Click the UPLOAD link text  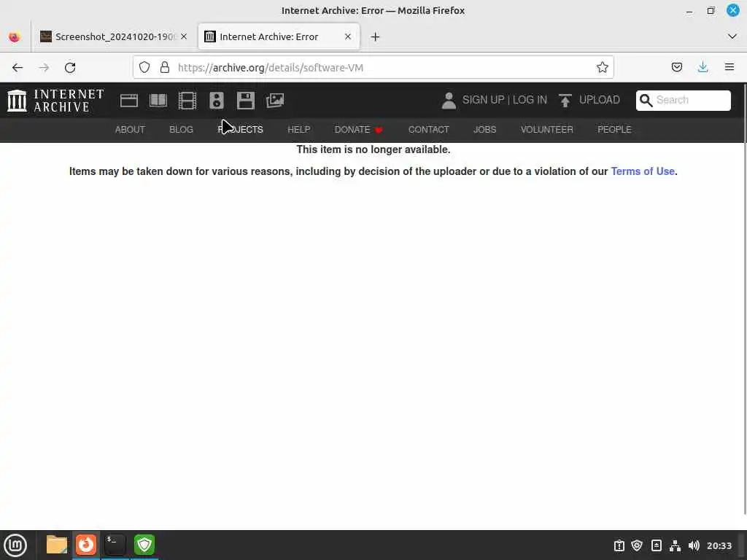click(600, 100)
